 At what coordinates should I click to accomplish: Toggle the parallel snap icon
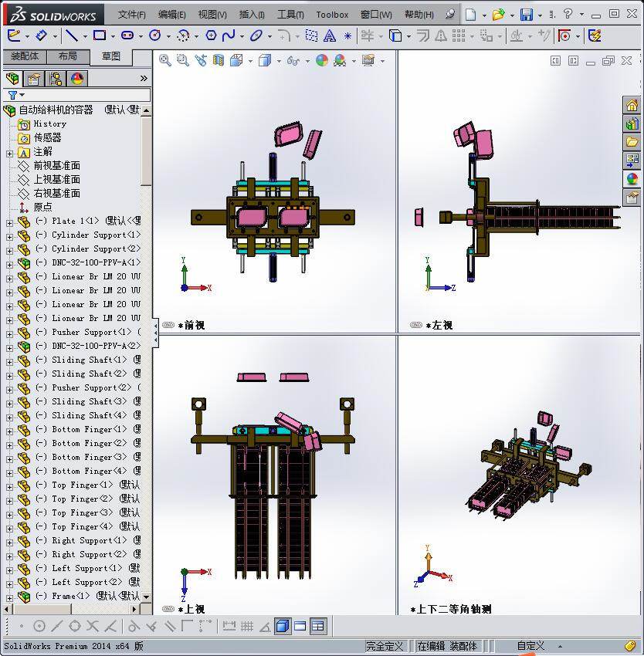tap(170, 627)
